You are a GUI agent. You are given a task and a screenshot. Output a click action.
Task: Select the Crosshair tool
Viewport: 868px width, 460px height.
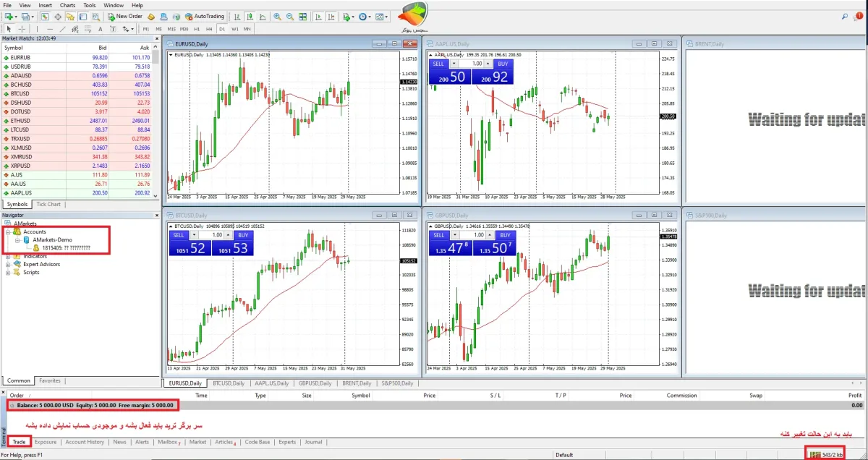22,29
